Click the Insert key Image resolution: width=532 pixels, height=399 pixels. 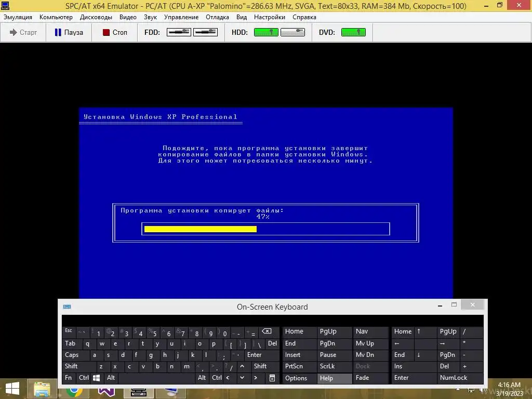pos(300,355)
